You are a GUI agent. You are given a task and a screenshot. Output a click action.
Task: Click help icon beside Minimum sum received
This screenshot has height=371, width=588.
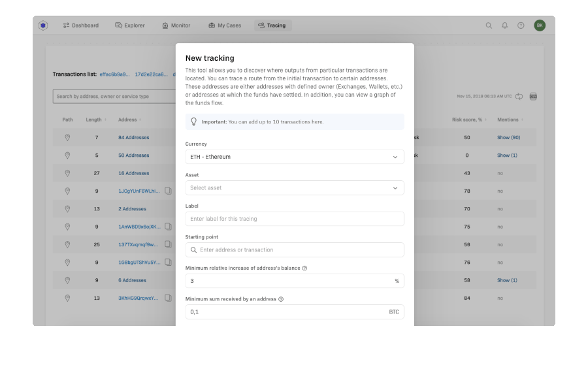coord(281,299)
